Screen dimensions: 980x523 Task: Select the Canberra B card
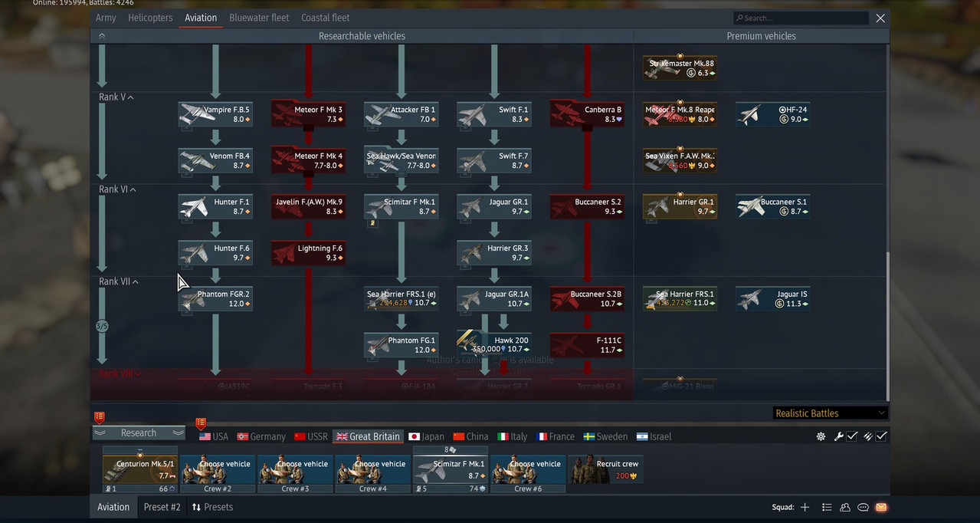587,114
